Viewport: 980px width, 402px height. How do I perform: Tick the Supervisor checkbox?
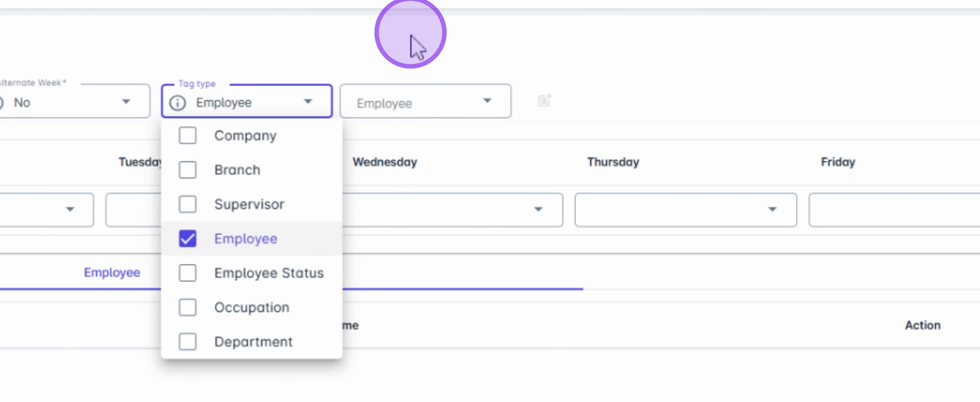pos(188,204)
